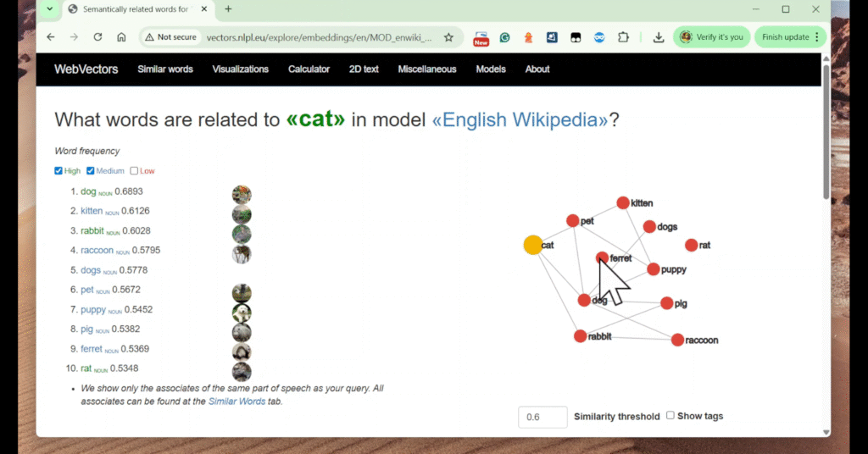Follow the Similar Words tab link
868x454 pixels.
(x=236, y=401)
